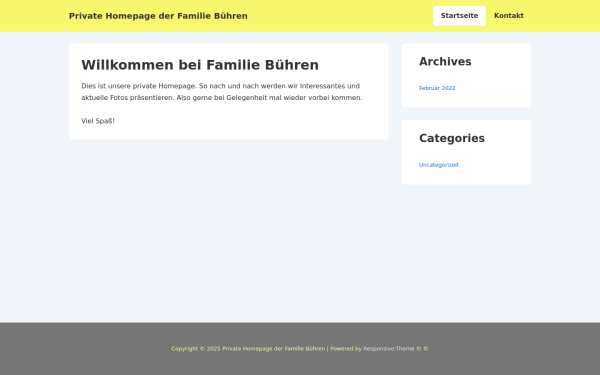Click the paragraph starting Dies ist unsere private Homepage
This screenshot has height=375, width=600.
(x=222, y=92)
